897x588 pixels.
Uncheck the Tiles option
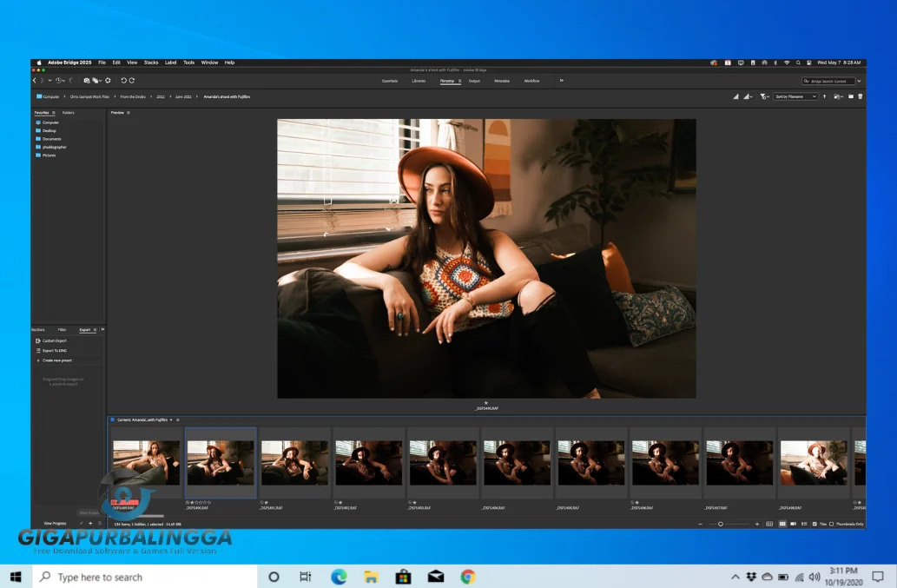pos(815,524)
